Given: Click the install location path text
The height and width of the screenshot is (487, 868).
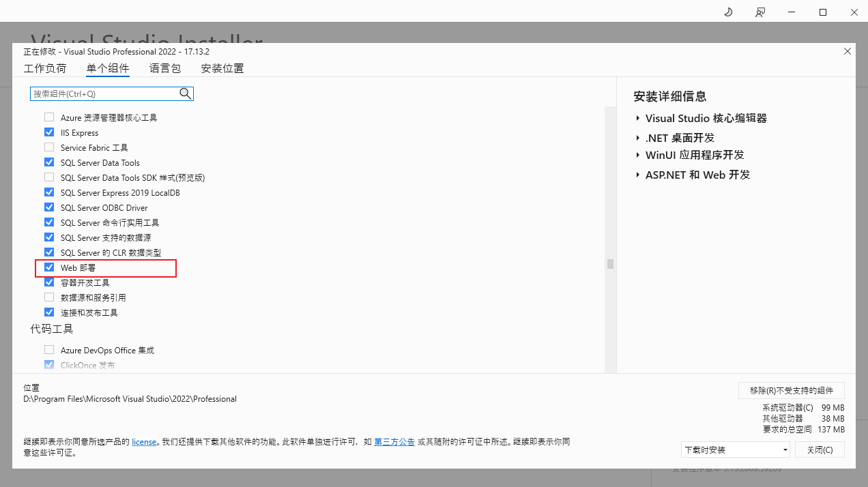Looking at the screenshot, I should 130,399.
